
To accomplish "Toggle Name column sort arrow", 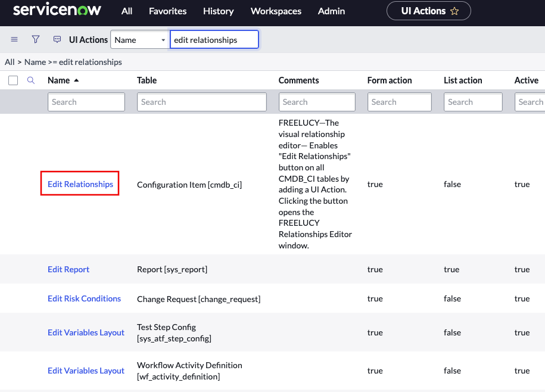I will coord(76,80).
